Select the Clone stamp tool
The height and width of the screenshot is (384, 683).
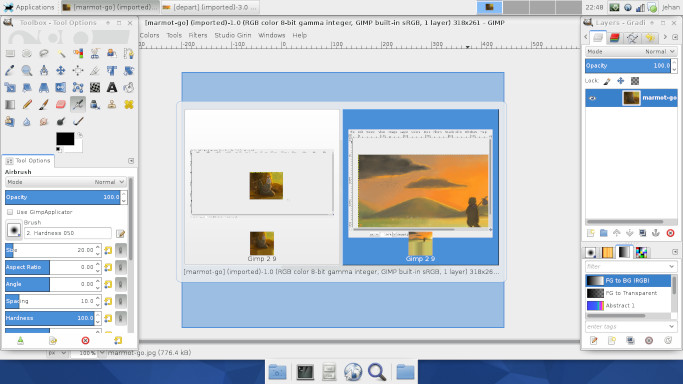(x=112, y=104)
